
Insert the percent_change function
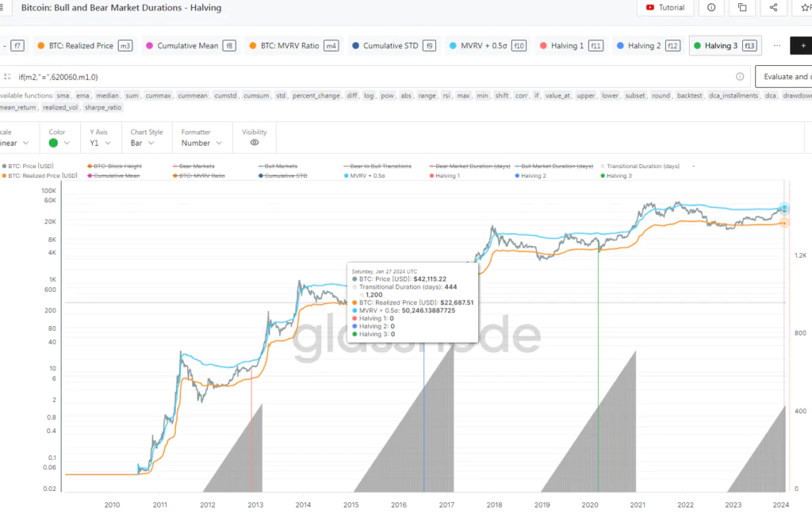tap(316, 96)
